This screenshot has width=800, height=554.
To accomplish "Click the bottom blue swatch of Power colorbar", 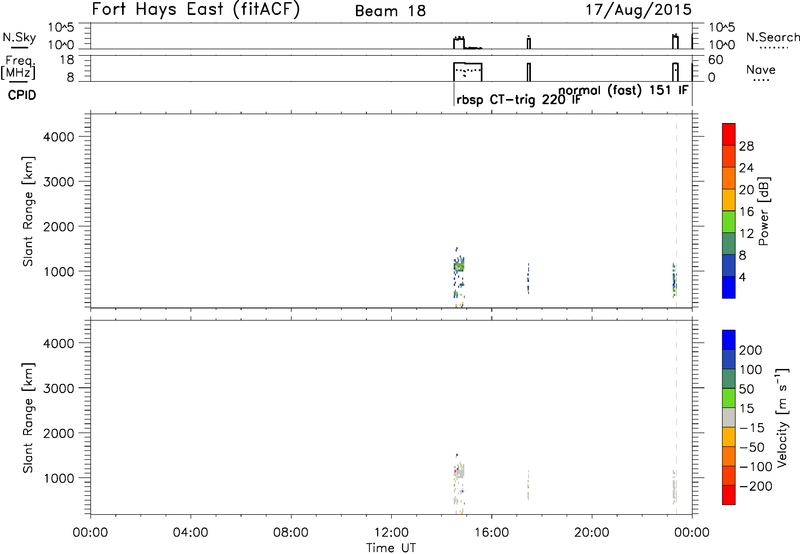I will (729, 287).
